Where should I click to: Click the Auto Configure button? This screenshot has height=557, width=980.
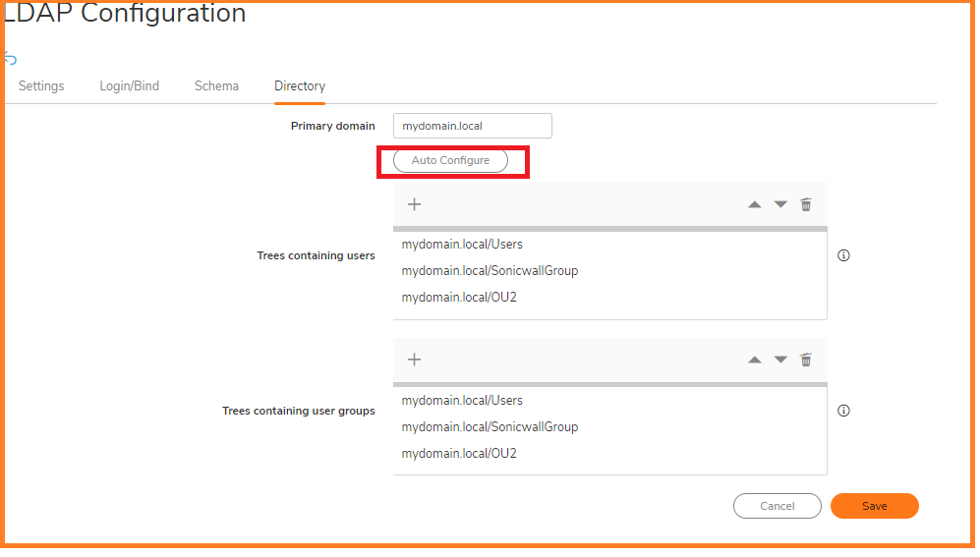pos(450,160)
